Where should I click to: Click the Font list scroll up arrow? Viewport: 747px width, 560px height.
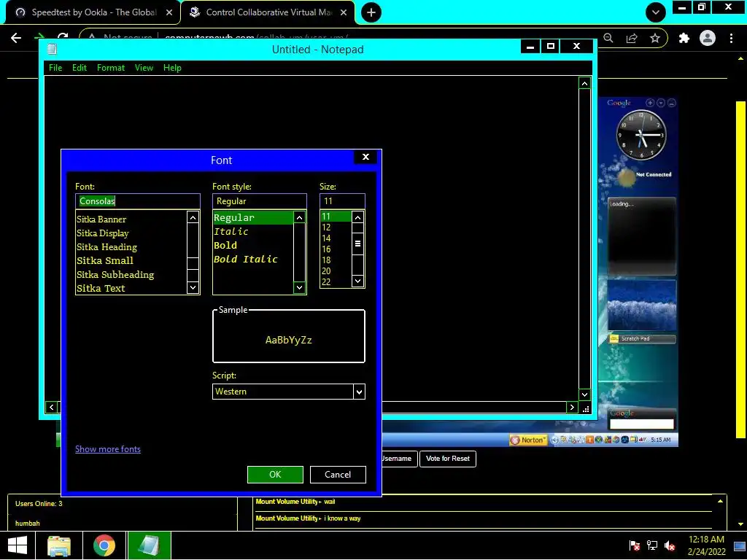pos(193,217)
